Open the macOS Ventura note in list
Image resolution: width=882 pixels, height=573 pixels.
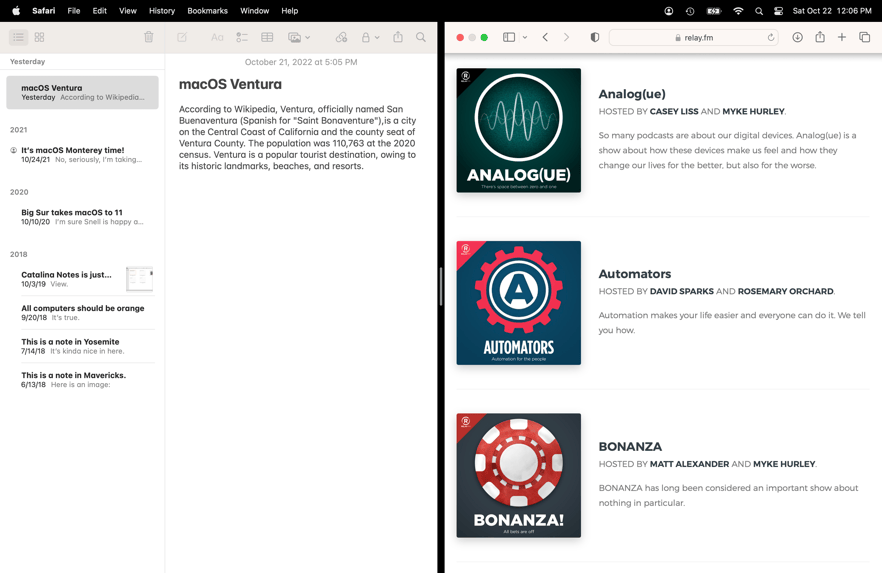pos(82,92)
